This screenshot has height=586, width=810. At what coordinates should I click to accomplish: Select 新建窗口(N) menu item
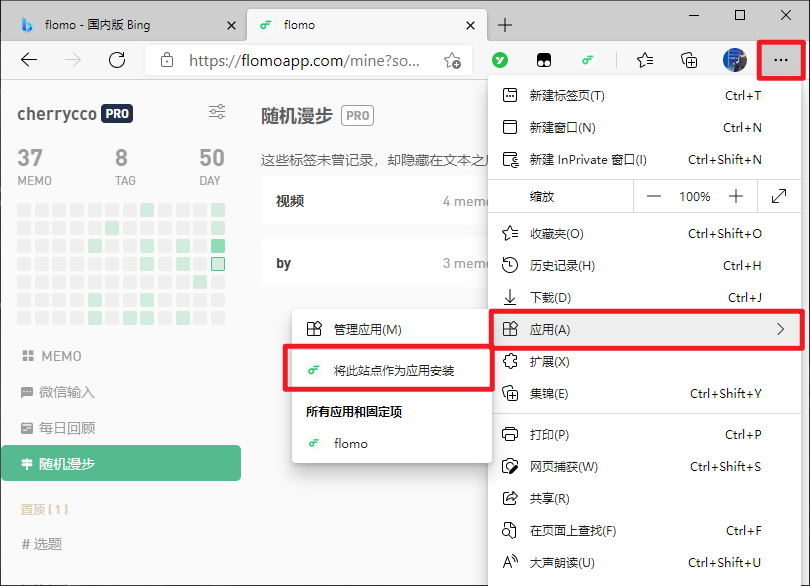point(646,128)
